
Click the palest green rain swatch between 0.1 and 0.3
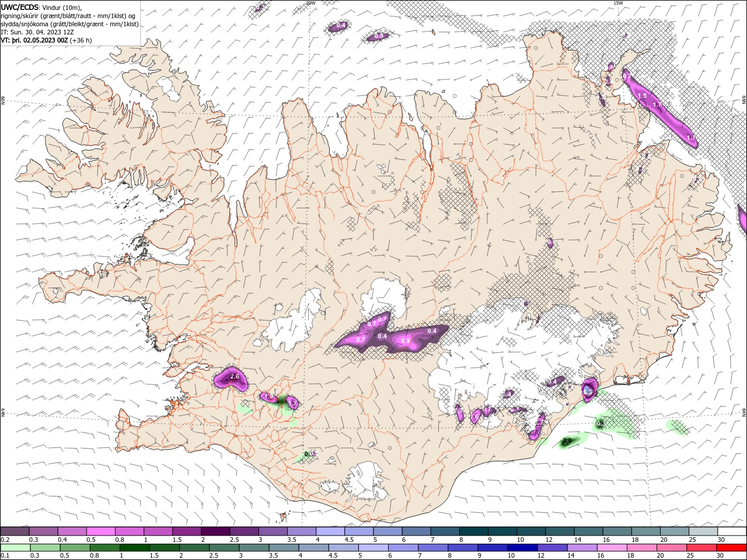tap(15, 548)
